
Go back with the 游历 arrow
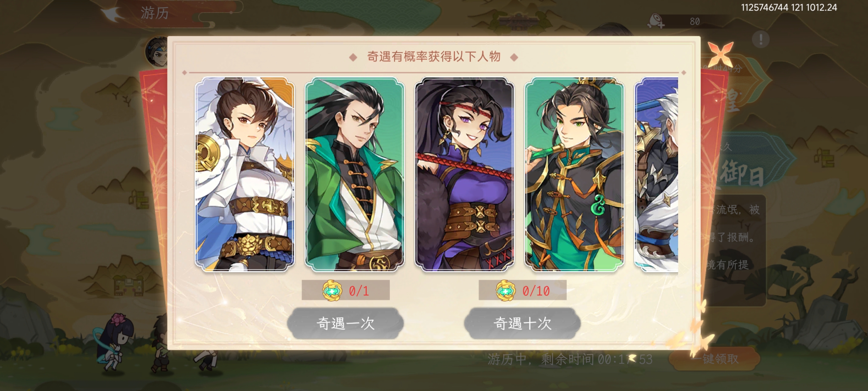click(113, 14)
